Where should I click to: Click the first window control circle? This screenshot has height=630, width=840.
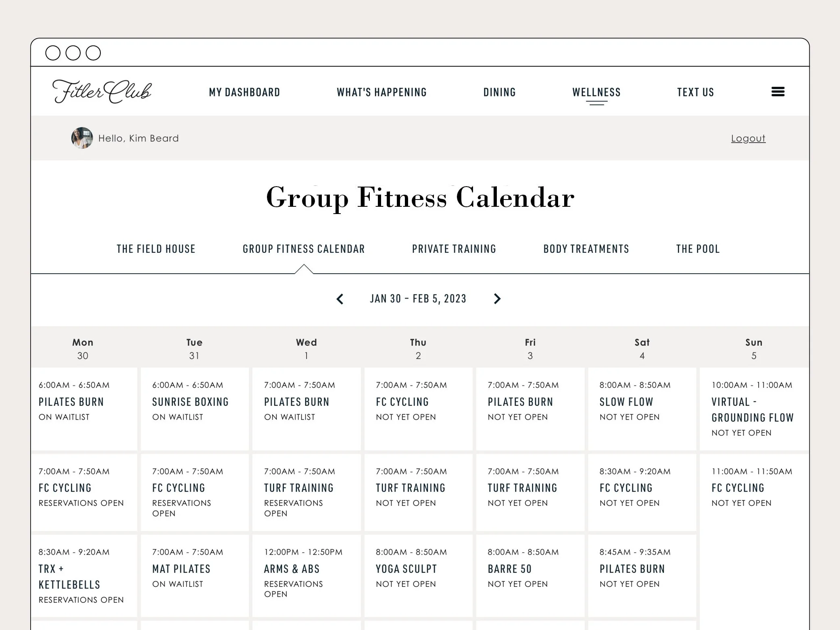click(x=53, y=53)
